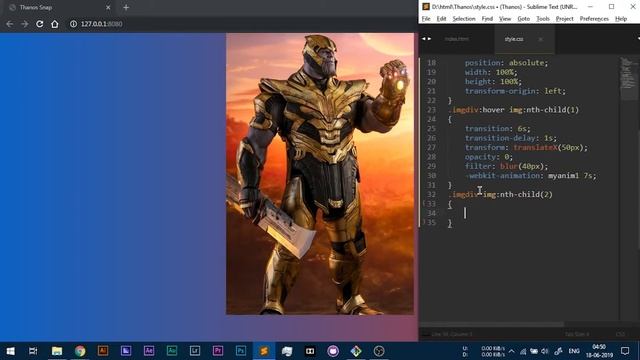Open the Tools menu
The width and height of the screenshot is (640, 360).
click(543, 19)
